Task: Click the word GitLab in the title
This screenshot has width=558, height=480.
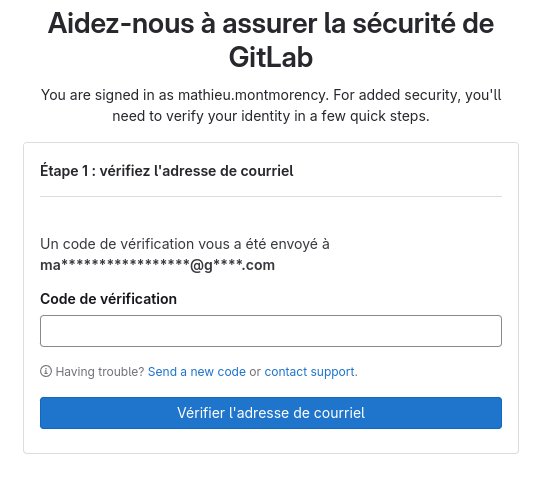Action: coord(271,57)
